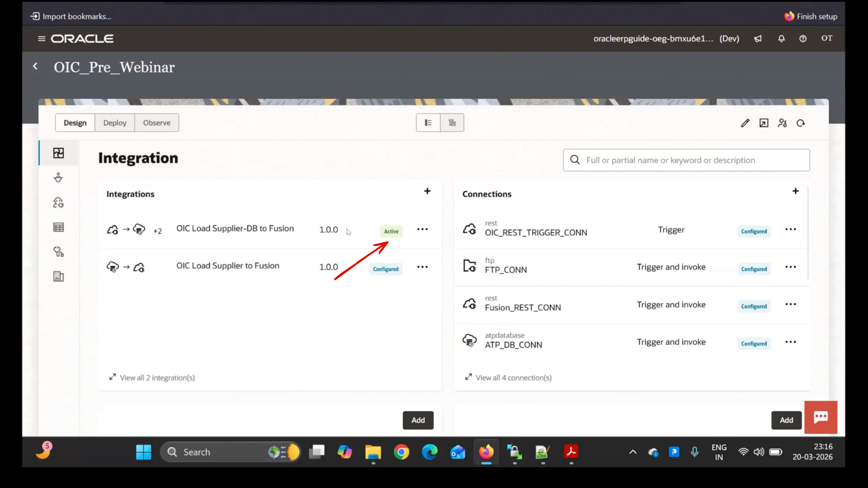868x488 pixels.
Task: Toggle Active status on OIC Load Supplier-DB integration
Action: (x=391, y=230)
